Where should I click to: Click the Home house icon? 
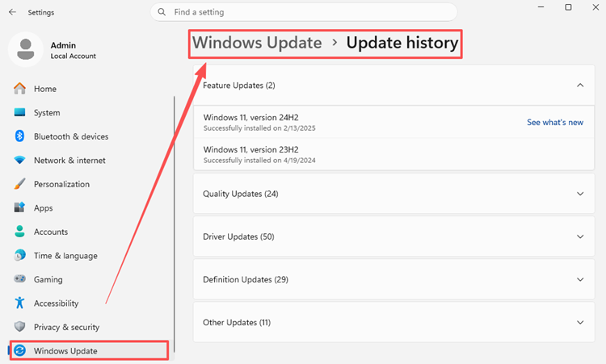19,89
